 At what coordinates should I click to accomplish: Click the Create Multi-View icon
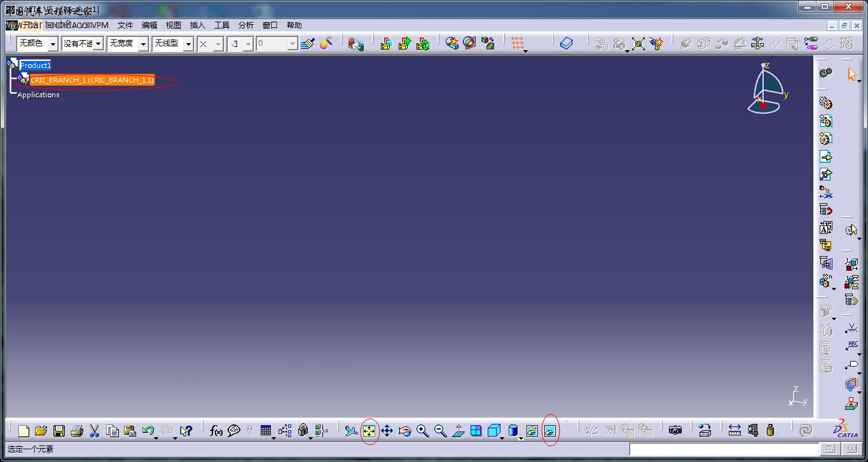(476, 431)
